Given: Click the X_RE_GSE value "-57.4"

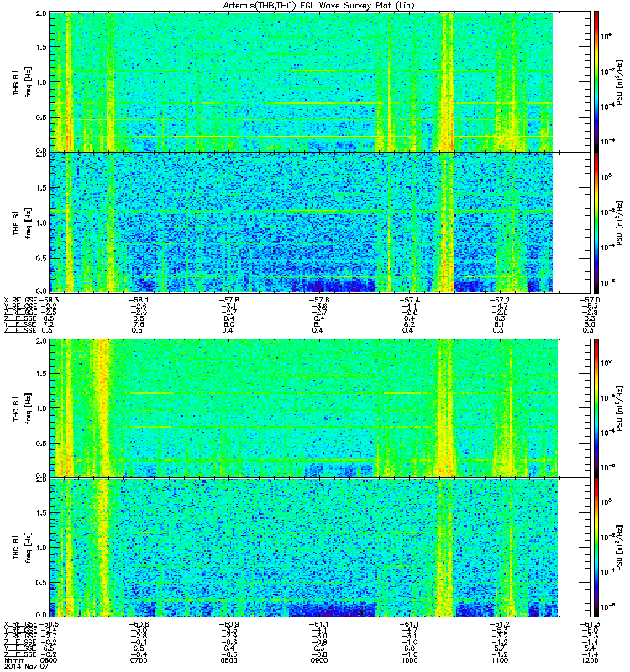Looking at the screenshot, I should [x=409, y=300].
